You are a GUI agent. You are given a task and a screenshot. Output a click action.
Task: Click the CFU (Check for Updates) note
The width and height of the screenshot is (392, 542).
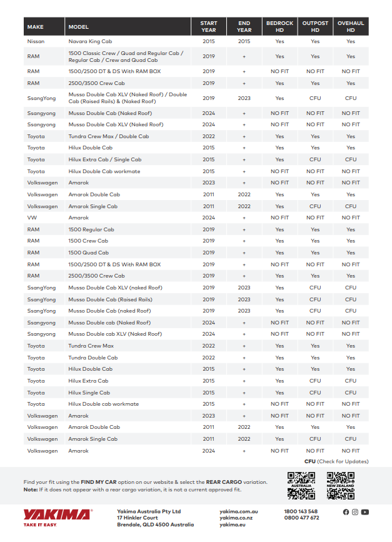(336, 461)
